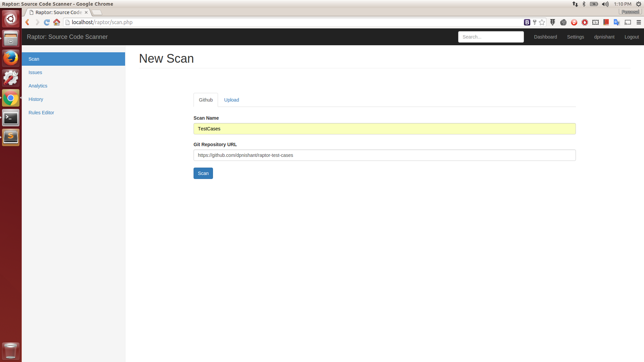Image resolution: width=644 pixels, height=362 pixels.
Task: Switch to the Upload tab
Action: [x=231, y=100]
